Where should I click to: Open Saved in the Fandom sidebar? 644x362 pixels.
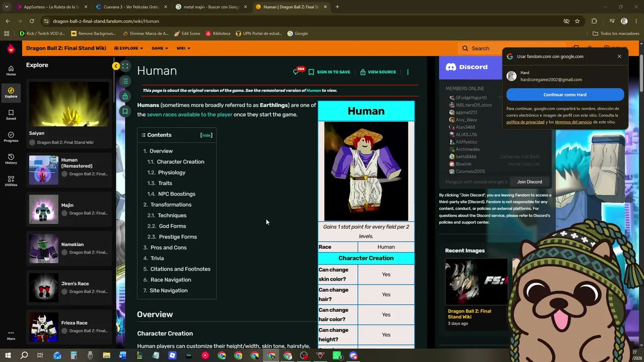11,115
